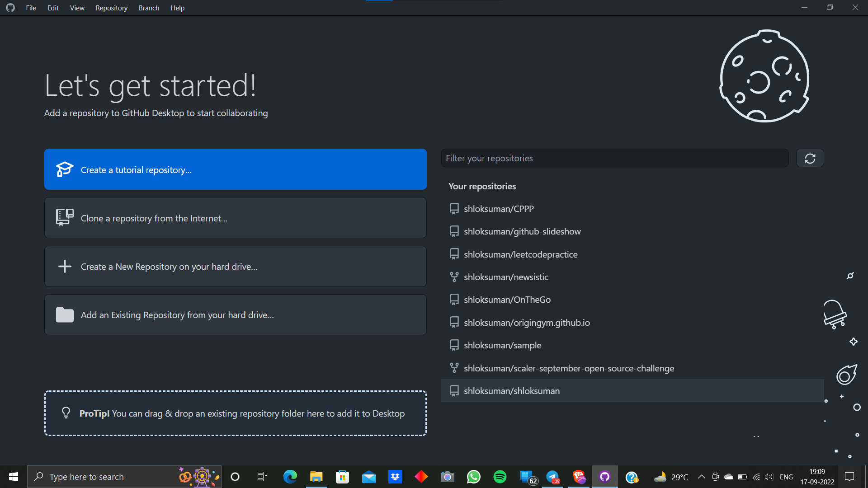Clone a repository from the Internet

tap(235, 217)
